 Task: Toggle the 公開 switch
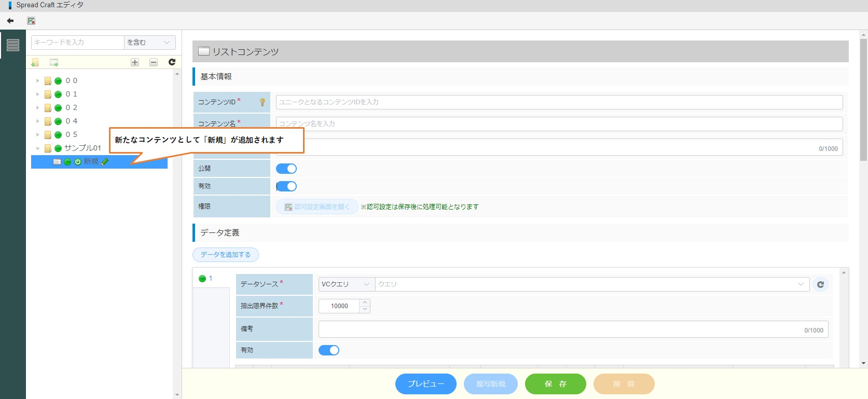tap(286, 169)
